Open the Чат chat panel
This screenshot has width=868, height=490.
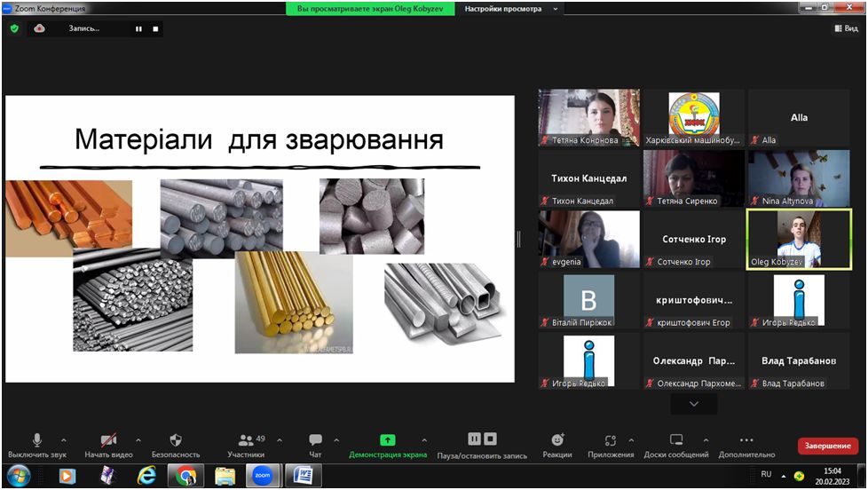click(315, 446)
